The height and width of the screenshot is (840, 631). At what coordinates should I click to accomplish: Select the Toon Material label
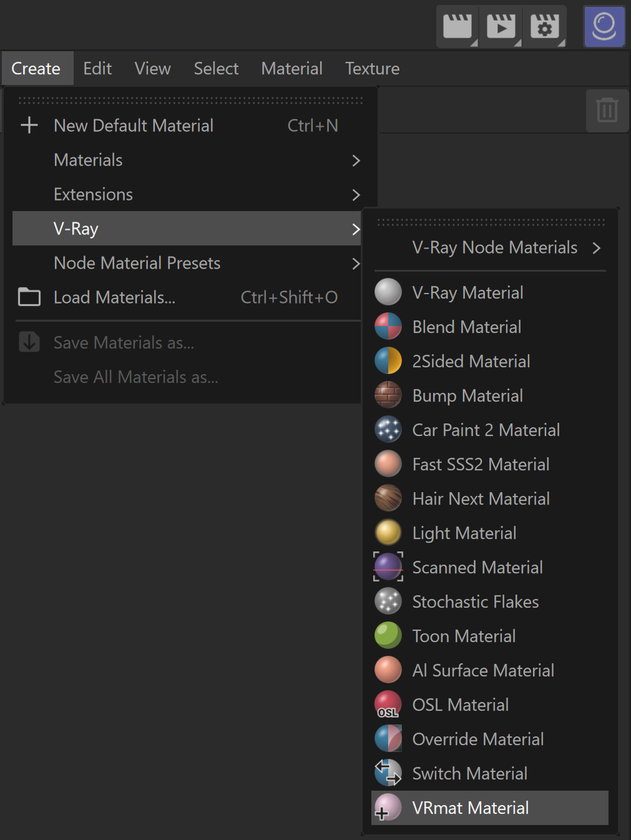(x=464, y=636)
